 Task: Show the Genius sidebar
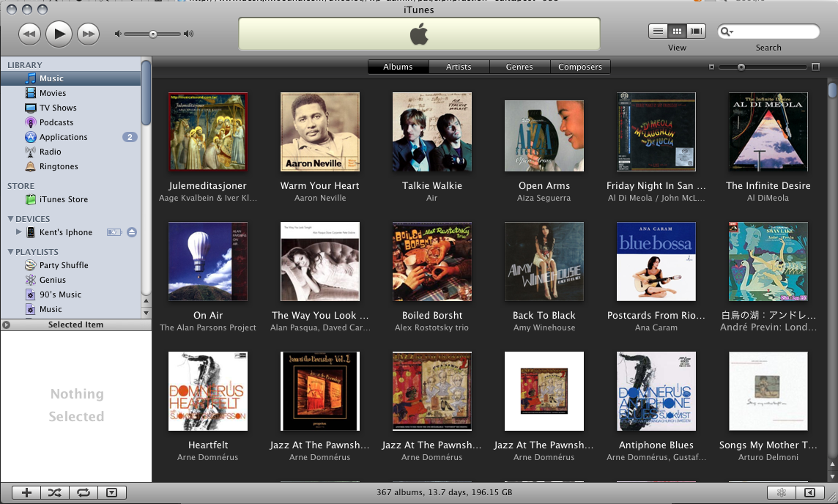[x=809, y=493]
